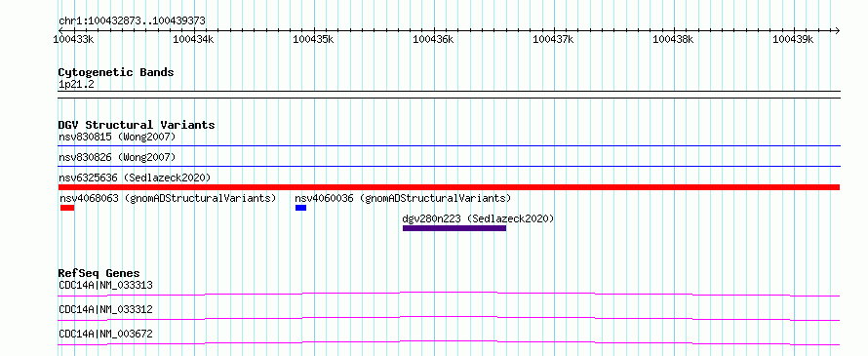Image resolution: width=868 pixels, height=356 pixels.
Task: Click the chr1:100432873..100439373 coordinate label
Action: click(132, 20)
